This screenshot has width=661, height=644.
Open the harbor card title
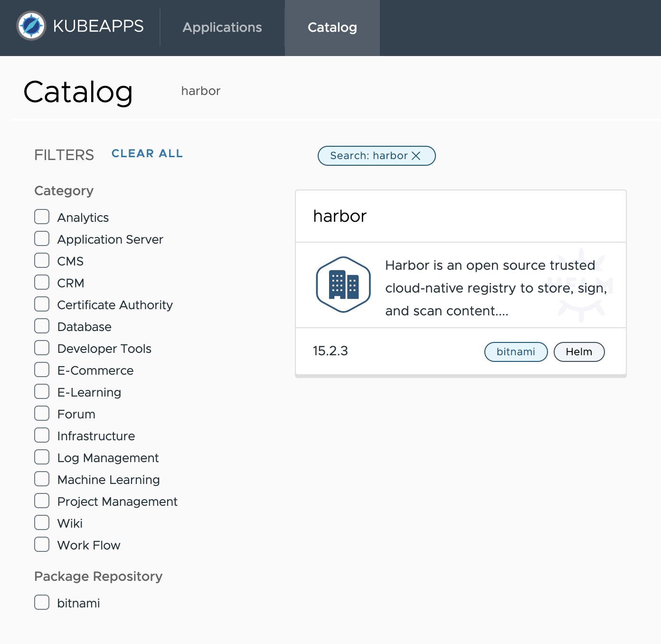pyautogui.click(x=340, y=217)
